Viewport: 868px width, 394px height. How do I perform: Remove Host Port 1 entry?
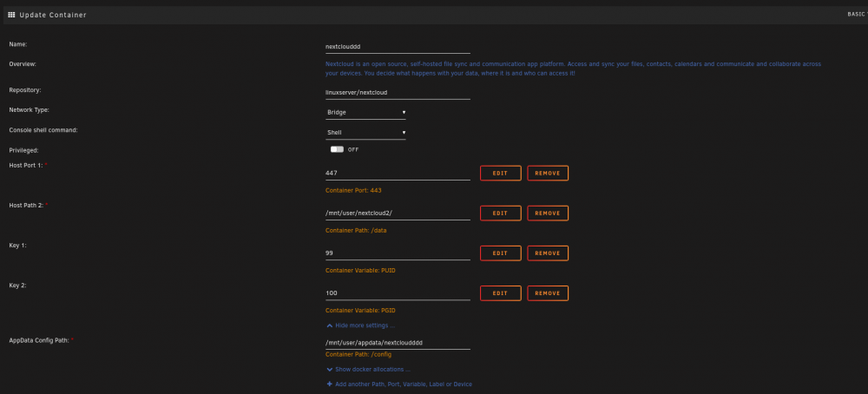pos(548,174)
